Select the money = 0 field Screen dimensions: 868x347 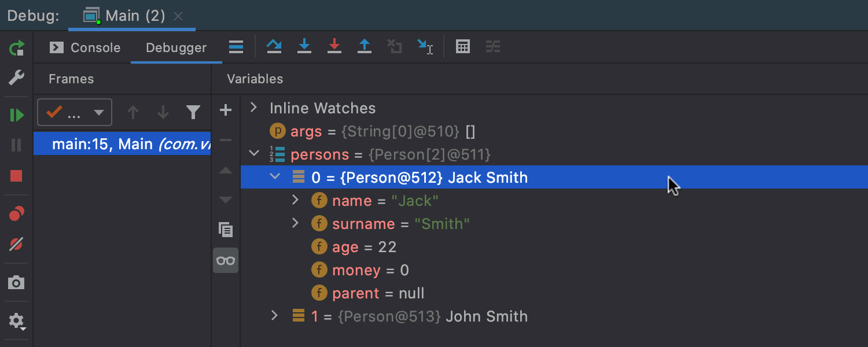tap(554, 270)
